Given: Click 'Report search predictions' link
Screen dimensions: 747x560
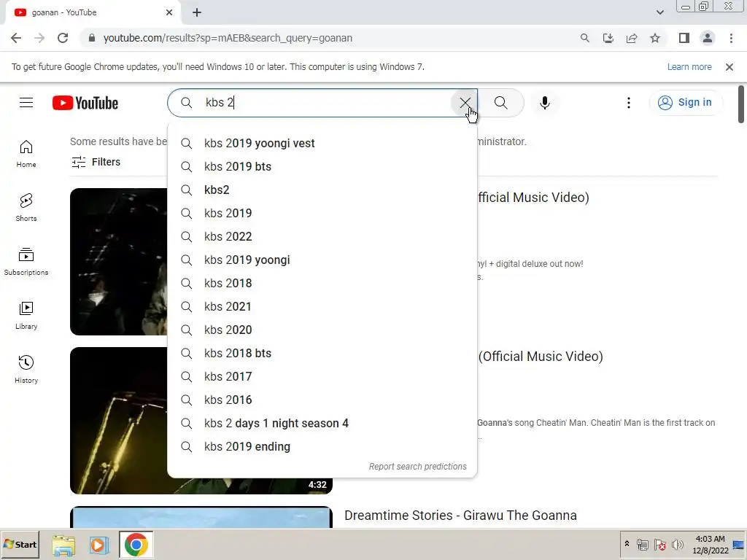Looking at the screenshot, I should 417,467.
